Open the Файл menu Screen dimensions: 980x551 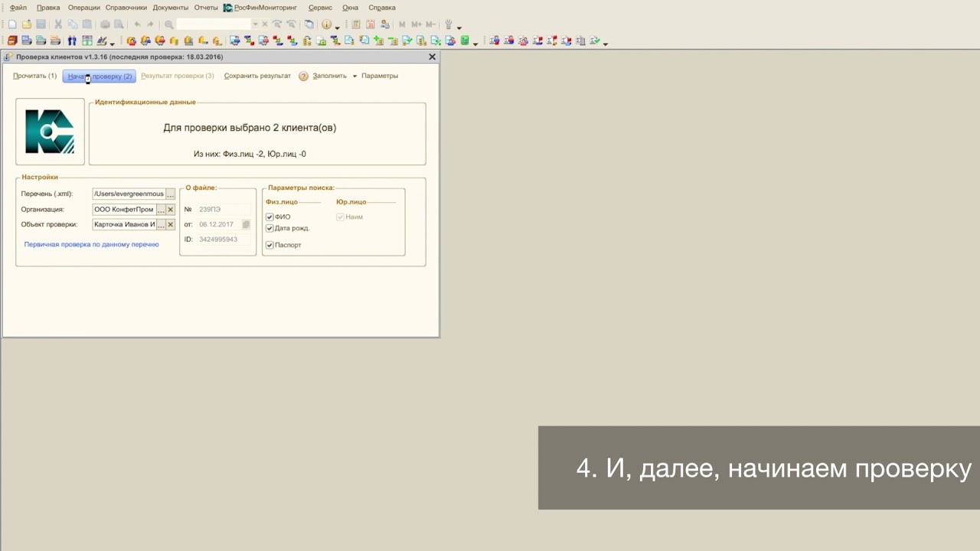tap(18, 8)
